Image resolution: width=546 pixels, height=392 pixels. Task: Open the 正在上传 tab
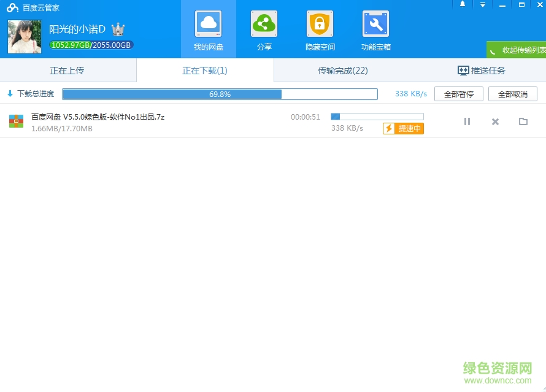67,70
